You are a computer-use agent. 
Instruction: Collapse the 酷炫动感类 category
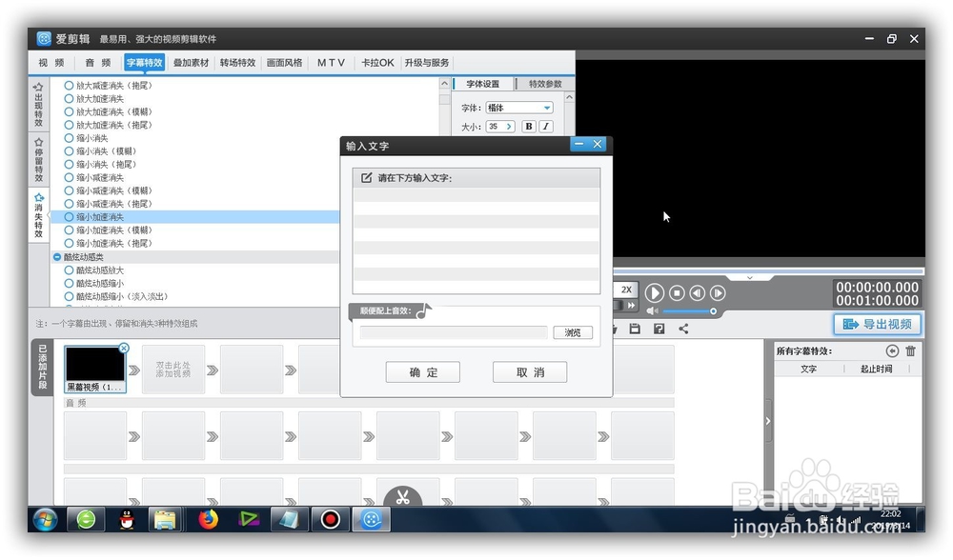point(57,257)
